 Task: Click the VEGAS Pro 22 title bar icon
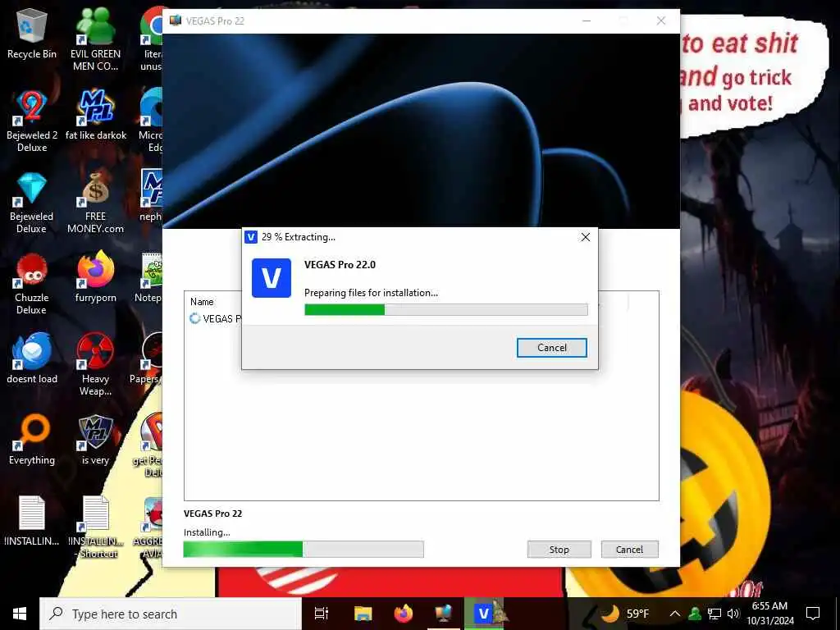click(x=176, y=21)
